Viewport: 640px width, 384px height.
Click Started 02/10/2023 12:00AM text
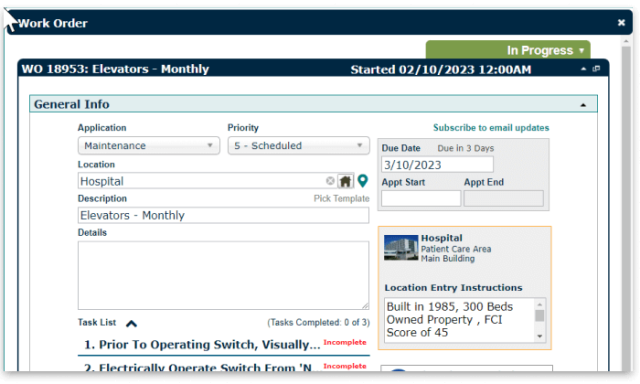441,69
